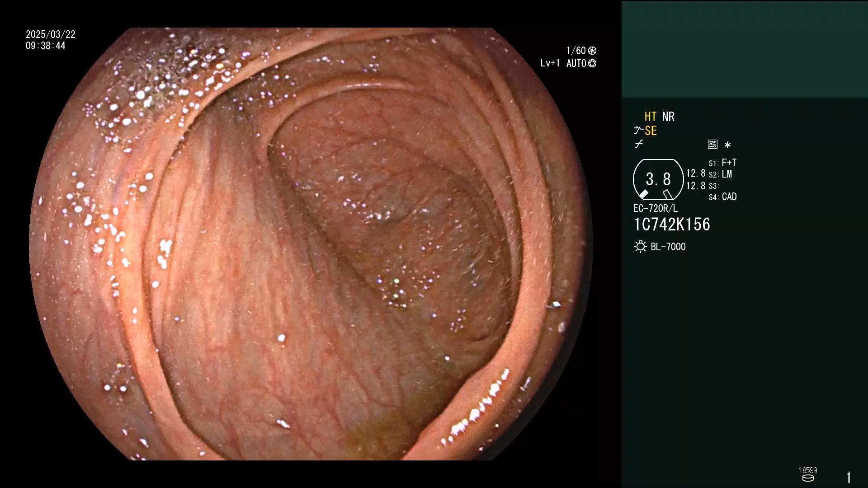Click the tone curve icon below SE
This screenshot has width=868, height=488.
pyautogui.click(x=639, y=144)
